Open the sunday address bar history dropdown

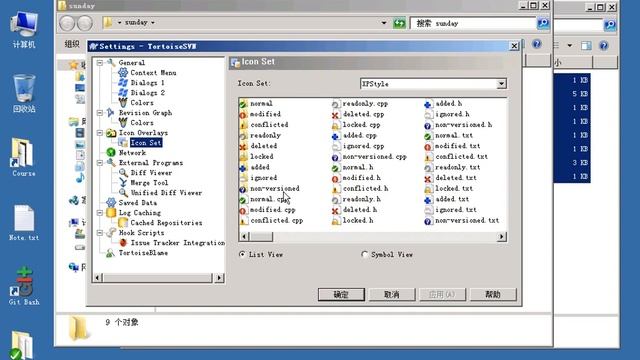(x=383, y=23)
